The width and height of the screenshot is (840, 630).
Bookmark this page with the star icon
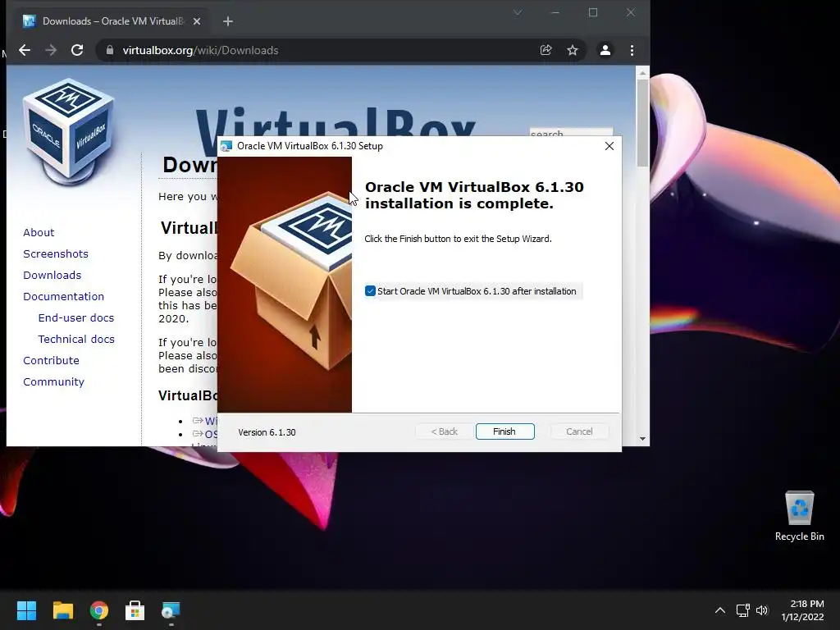click(x=572, y=50)
